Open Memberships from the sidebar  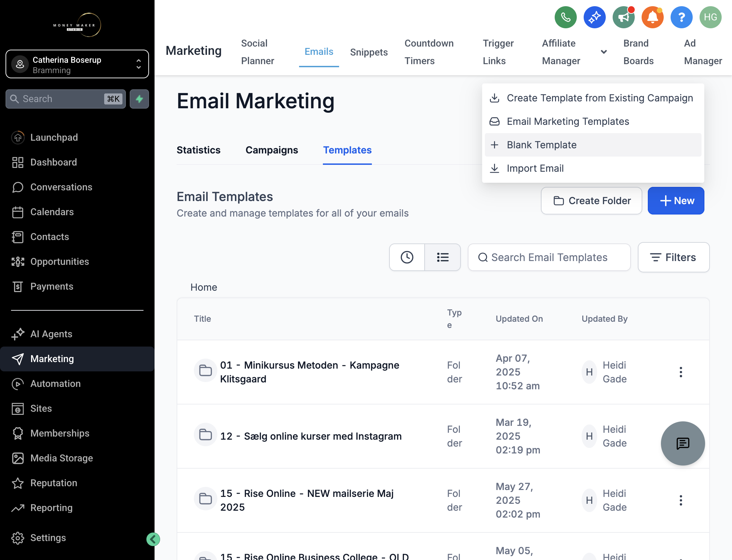tap(77, 433)
